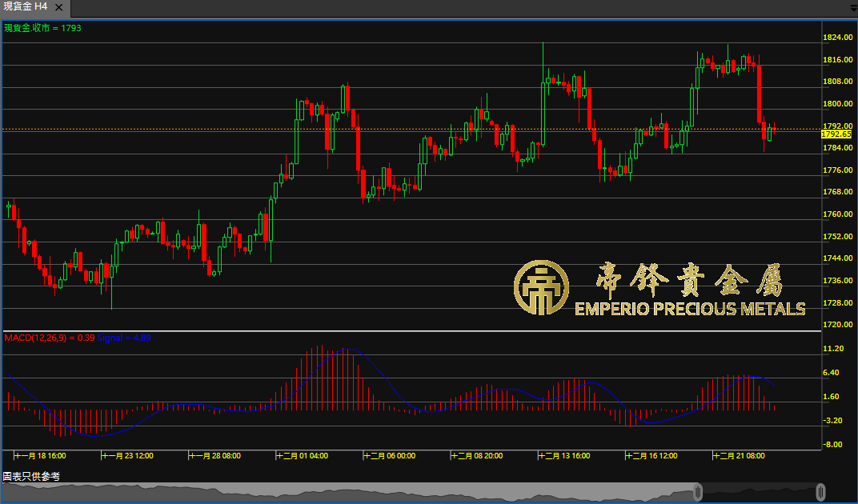Click the 1736.00 price axis label
The height and width of the screenshot is (504, 858).
tap(838, 281)
